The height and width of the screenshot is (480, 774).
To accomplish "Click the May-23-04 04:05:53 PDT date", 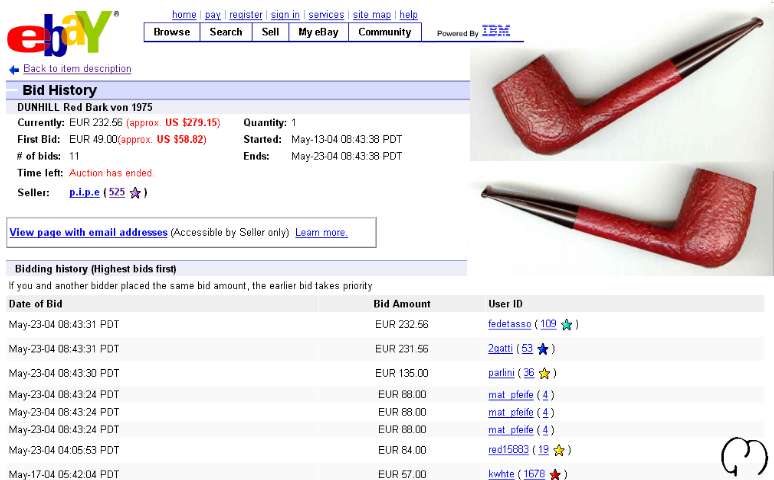I will pos(64,450).
